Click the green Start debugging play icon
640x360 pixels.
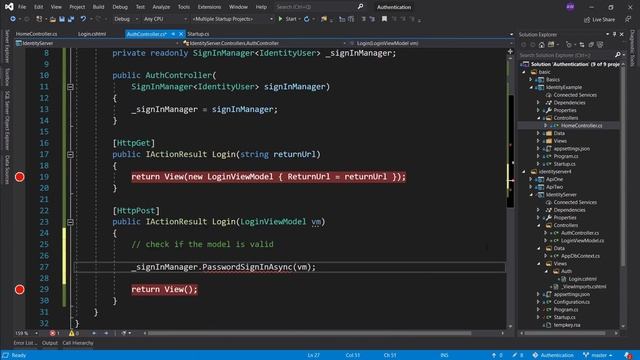click(x=280, y=19)
